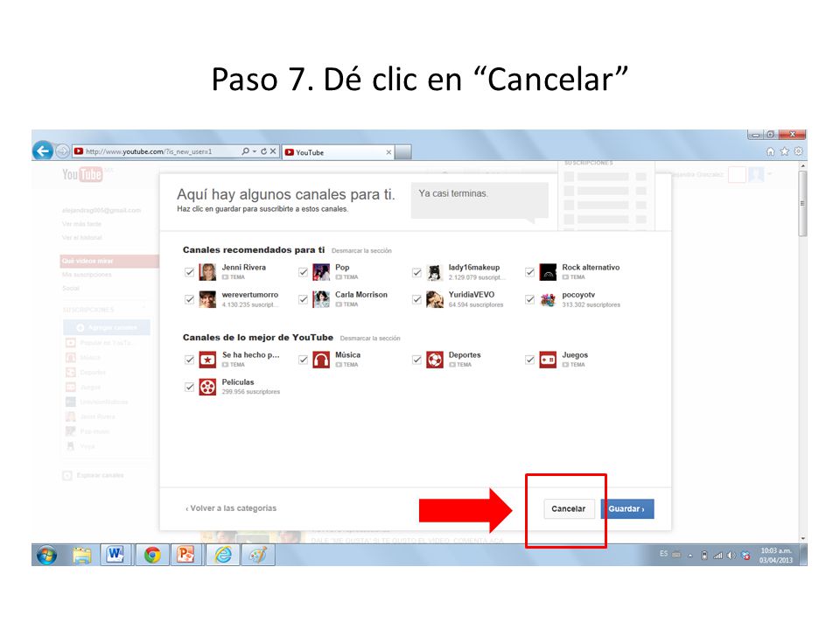The height and width of the screenshot is (630, 840).
Task: Click Jenni Rivera channel thumbnail
Action: pyautogui.click(x=207, y=272)
